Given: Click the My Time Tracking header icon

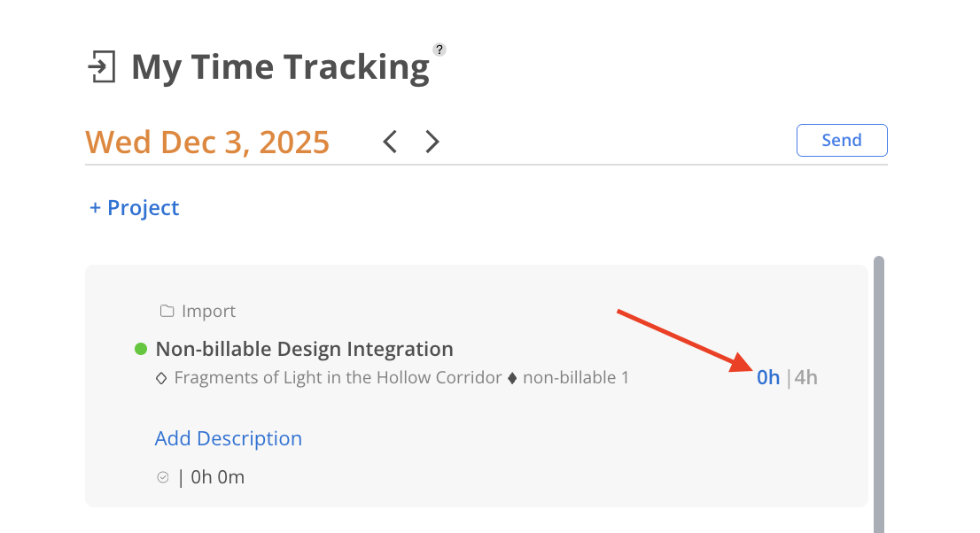Looking at the screenshot, I should 102,67.
